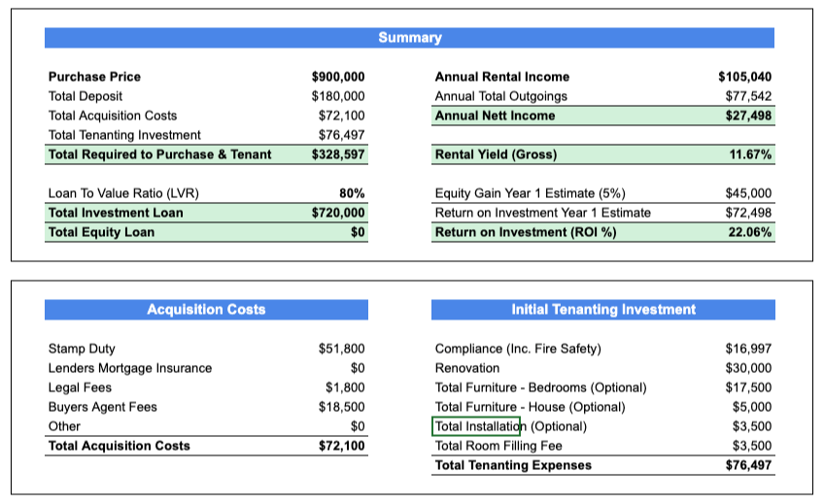Click the 11.67% rental yield value
The height and width of the screenshot is (504, 824).
[750, 154]
